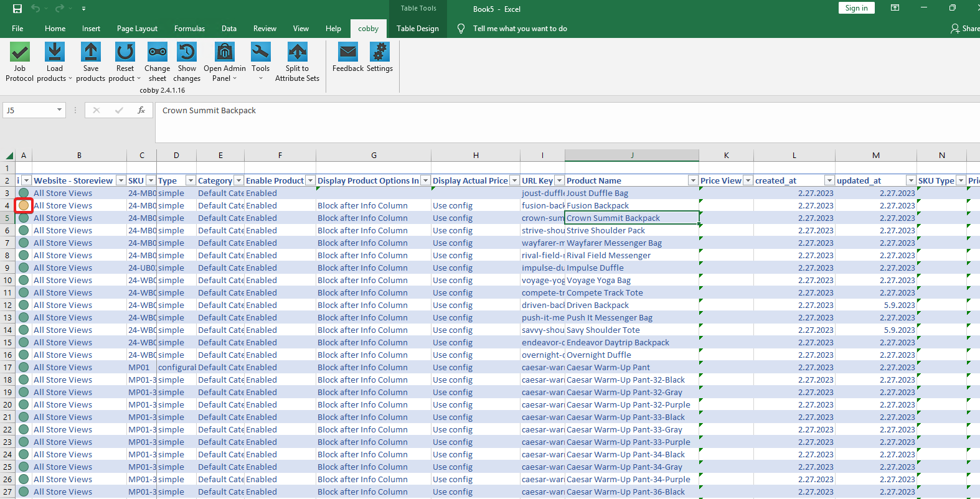Image resolution: width=980 pixels, height=499 pixels.
Task: Open cobby Settings gear icon
Action: point(380,52)
